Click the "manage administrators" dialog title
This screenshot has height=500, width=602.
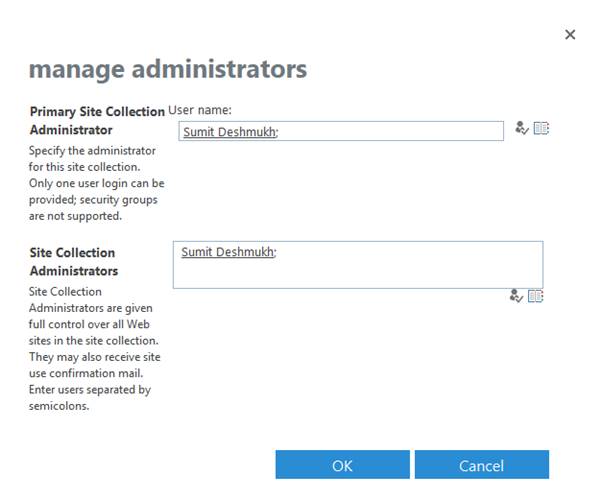coord(168,69)
